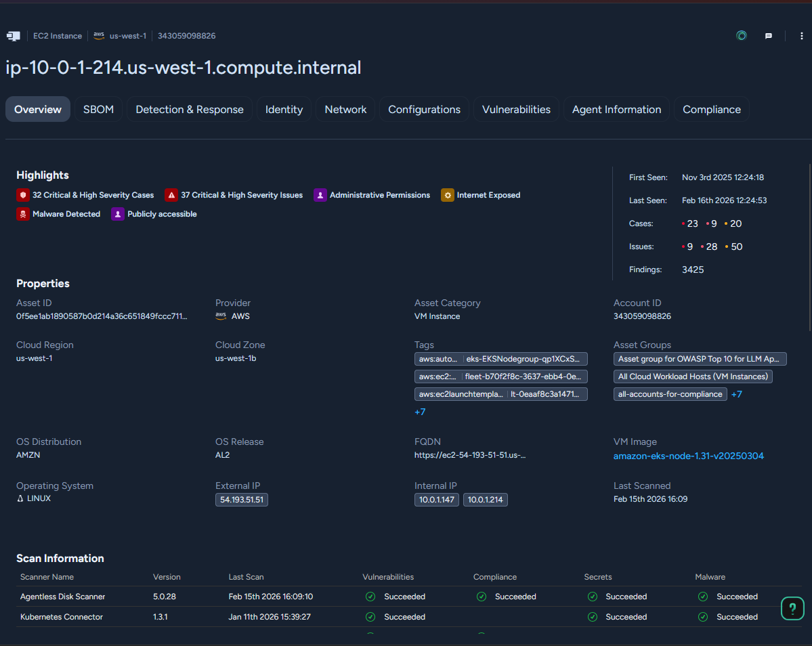The width and height of the screenshot is (812, 646).
Task: Go to the Configurations tab
Action: 424,109
